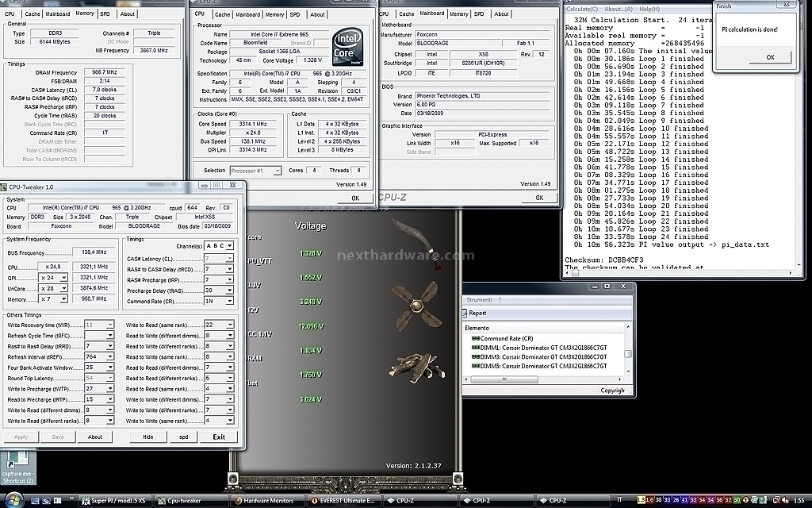The height and width of the screenshot is (508, 812).
Task: Select the Memory tab in the CPU-Z processor window
Action: pyautogui.click(x=275, y=14)
